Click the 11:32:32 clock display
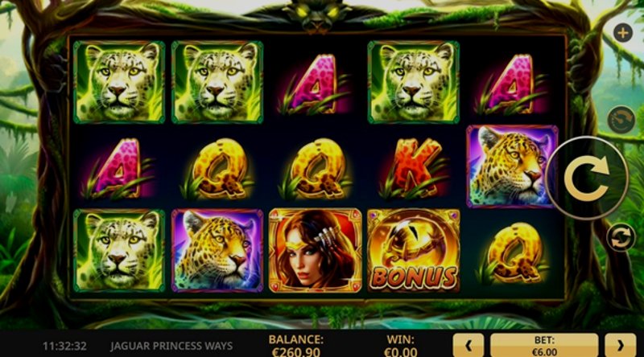The height and width of the screenshot is (357, 644). tap(64, 346)
